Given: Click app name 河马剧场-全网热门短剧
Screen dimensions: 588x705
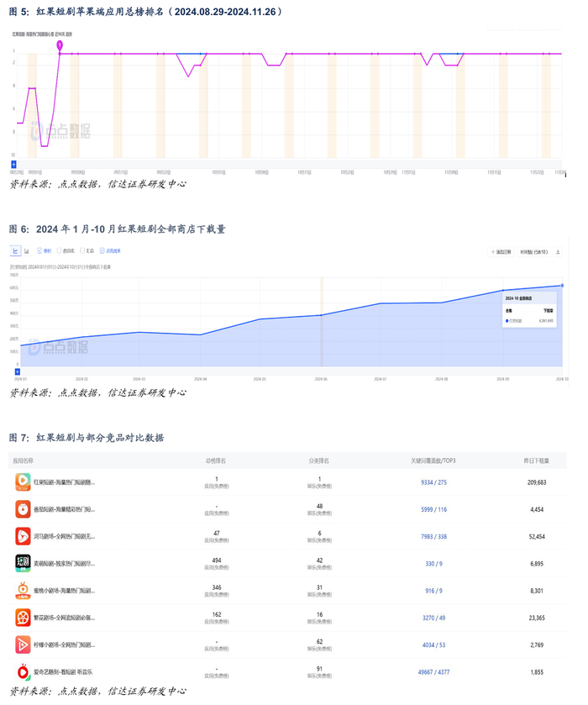Looking at the screenshot, I should pos(65,536).
